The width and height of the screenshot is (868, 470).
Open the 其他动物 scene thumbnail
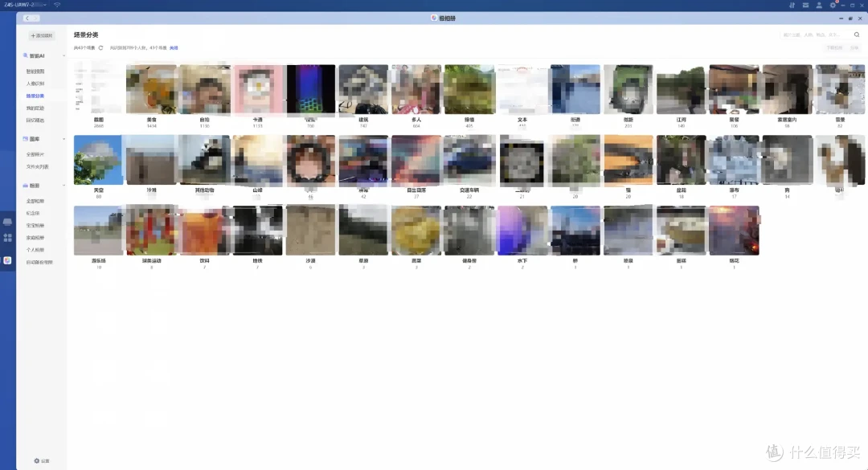click(205, 160)
